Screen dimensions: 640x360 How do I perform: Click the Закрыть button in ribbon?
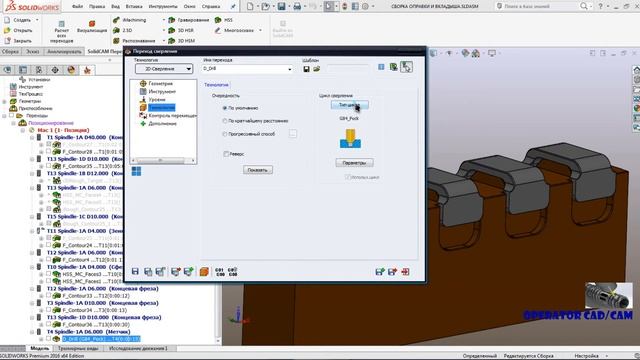tap(18, 41)
